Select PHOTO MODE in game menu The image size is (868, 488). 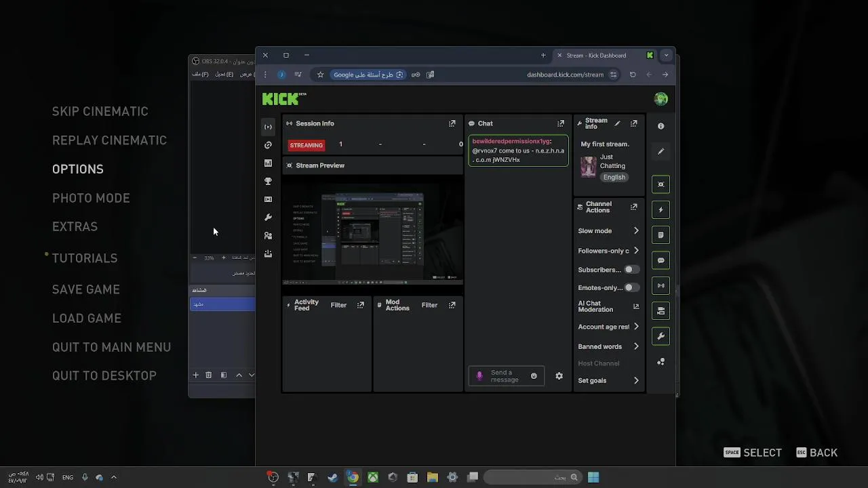tap(91, 198)
